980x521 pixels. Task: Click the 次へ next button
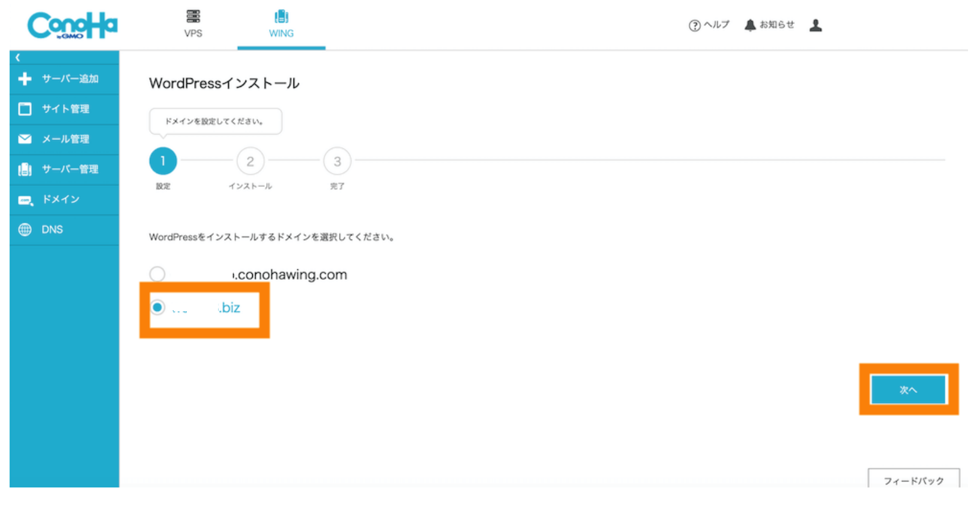tap(908, 390)
